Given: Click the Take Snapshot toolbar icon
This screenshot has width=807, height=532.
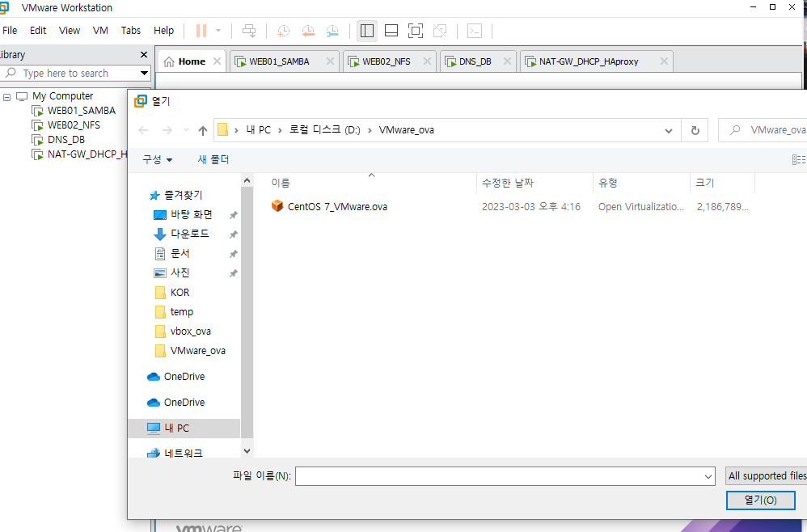Looking at the screenshot, I should click(283, 31).
